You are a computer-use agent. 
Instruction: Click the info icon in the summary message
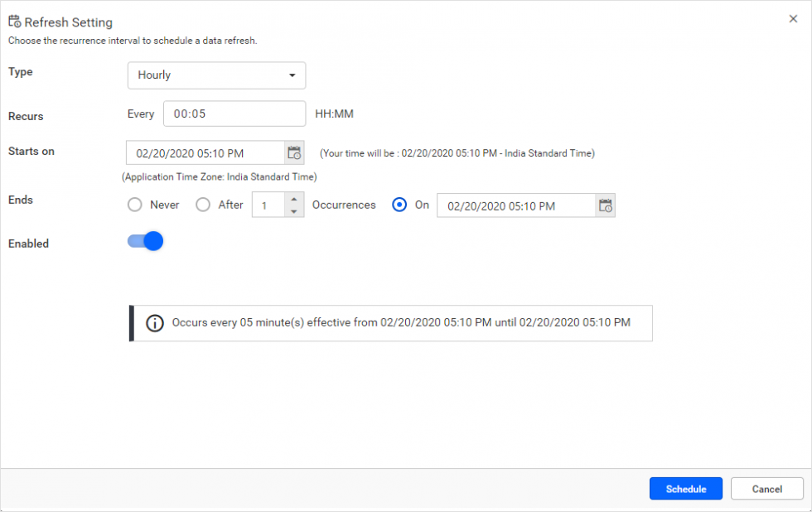click(155, 323)
